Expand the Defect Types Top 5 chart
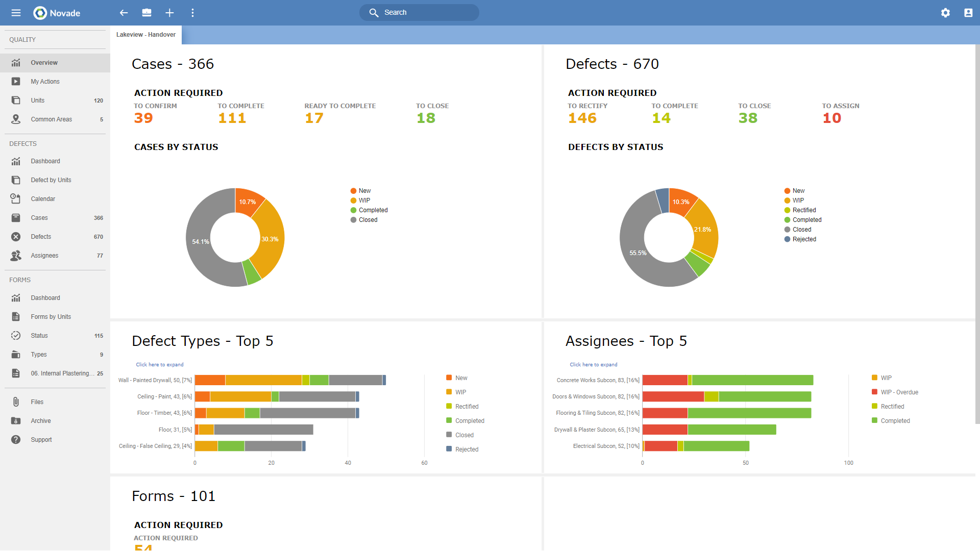The height and width of the screenshot is (551, 980). point(160,365)
